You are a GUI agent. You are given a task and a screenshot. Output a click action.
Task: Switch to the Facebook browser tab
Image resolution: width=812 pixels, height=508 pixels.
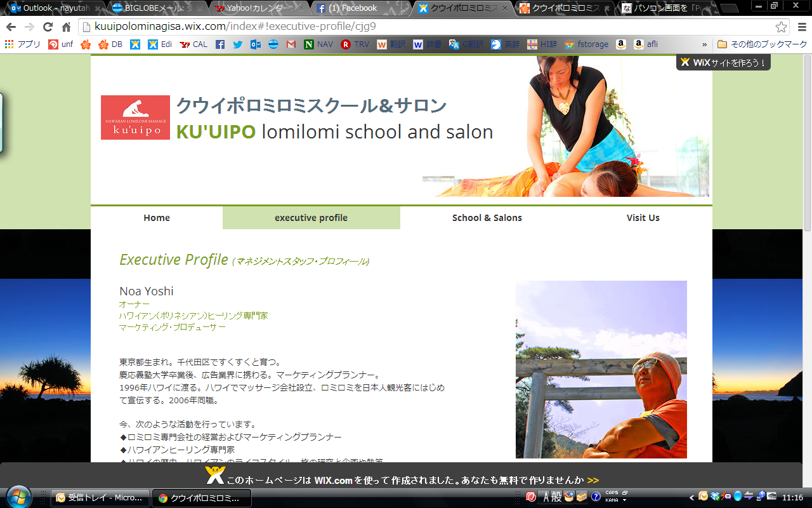coord(360,8)
